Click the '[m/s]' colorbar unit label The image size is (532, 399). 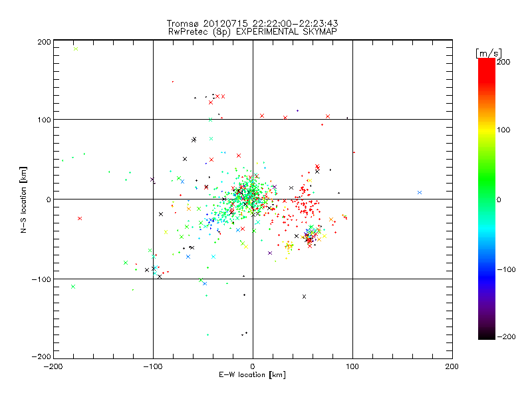pos(489,53)
